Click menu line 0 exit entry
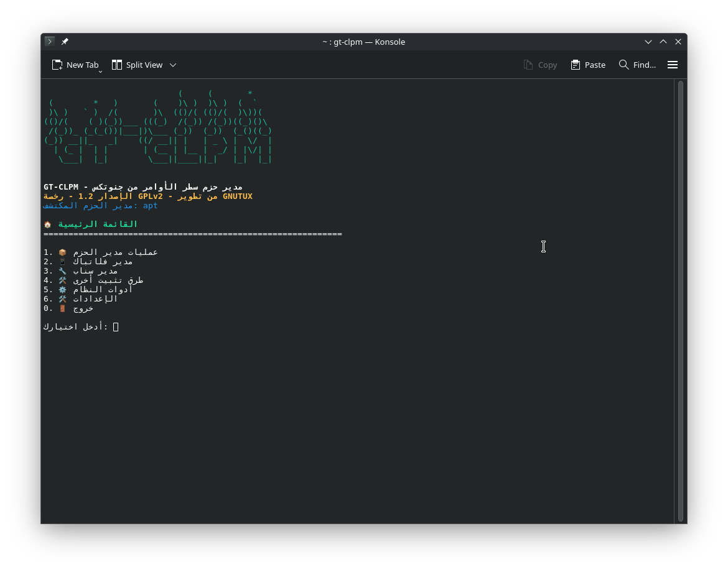Image resolution: width=728 pixels, height=572 pixels. 68,308
